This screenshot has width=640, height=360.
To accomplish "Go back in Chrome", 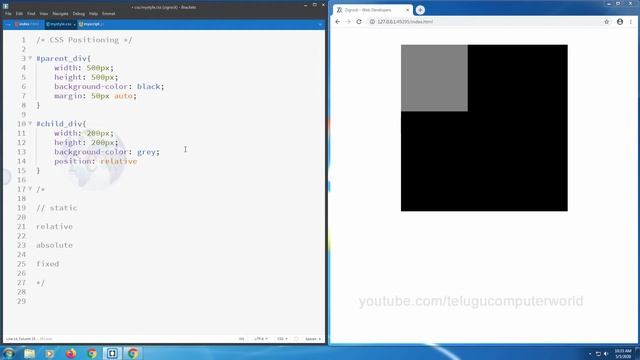I will coord(338,22).
